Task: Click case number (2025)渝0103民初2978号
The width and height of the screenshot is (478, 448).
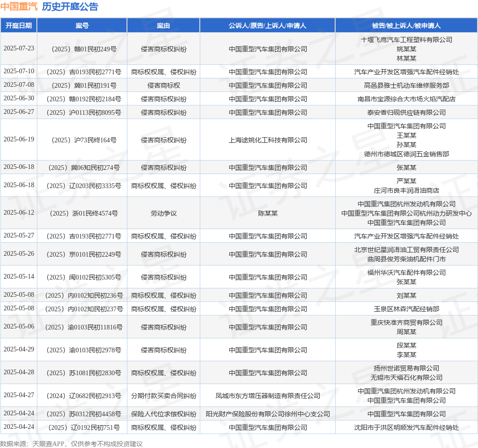Action: click(82, 350)
